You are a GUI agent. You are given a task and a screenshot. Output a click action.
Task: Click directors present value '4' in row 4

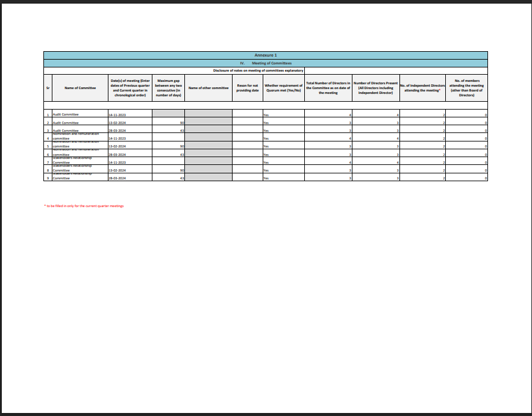tap(398, 138)
